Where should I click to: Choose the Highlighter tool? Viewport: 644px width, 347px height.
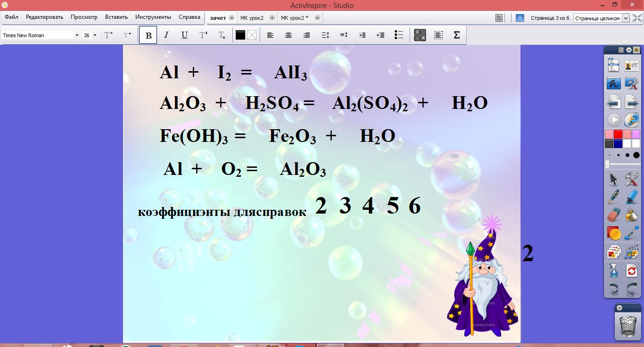(x=632, y=197)
